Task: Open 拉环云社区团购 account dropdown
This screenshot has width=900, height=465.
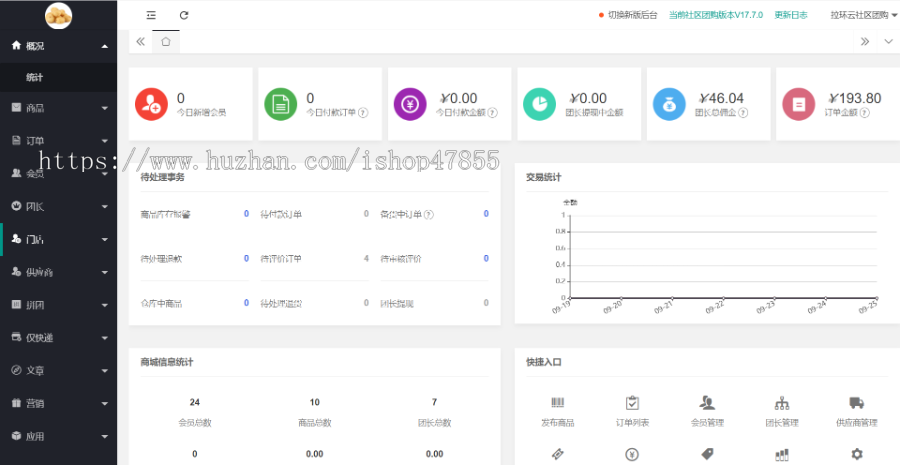Action: click(x=864, y=16)
